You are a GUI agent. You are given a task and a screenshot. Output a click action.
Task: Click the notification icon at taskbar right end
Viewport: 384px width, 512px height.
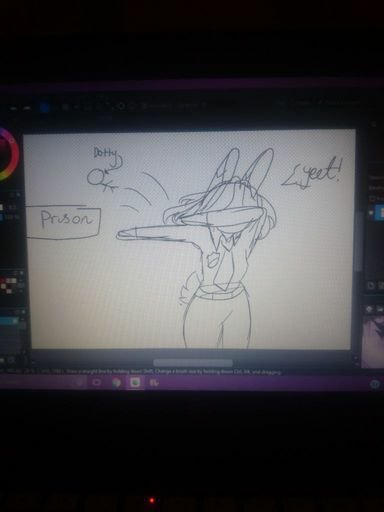375,384
